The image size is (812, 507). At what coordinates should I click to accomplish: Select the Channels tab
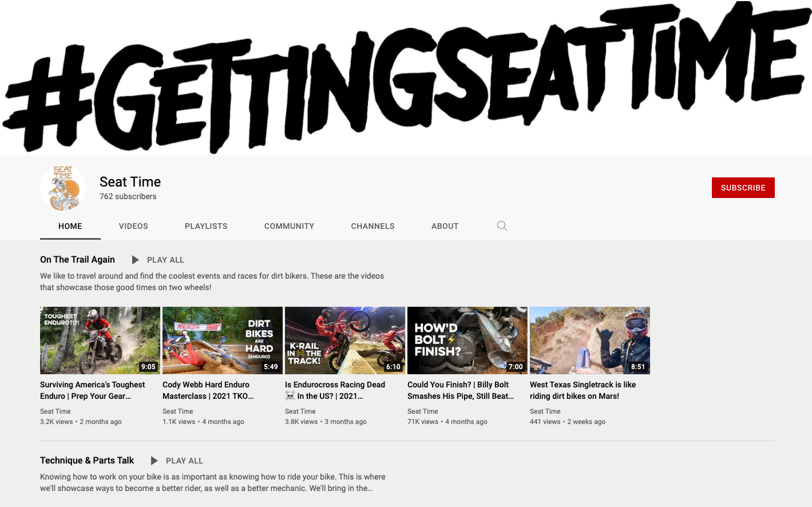coord(373,226)
